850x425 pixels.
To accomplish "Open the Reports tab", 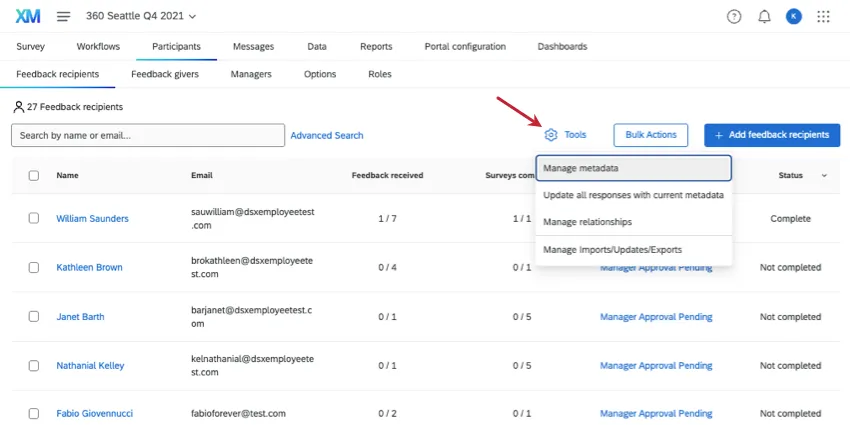I will tap(376, 47).
